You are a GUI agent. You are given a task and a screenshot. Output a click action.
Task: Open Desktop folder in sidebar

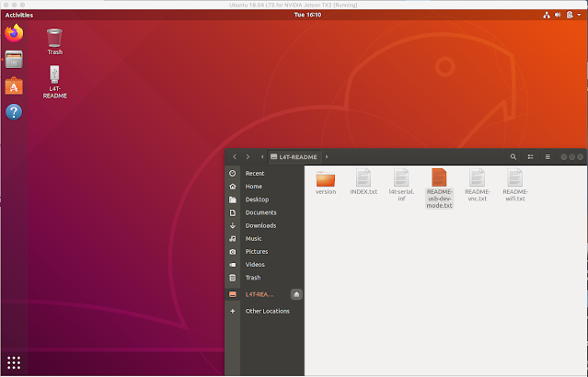pos(264,200)
